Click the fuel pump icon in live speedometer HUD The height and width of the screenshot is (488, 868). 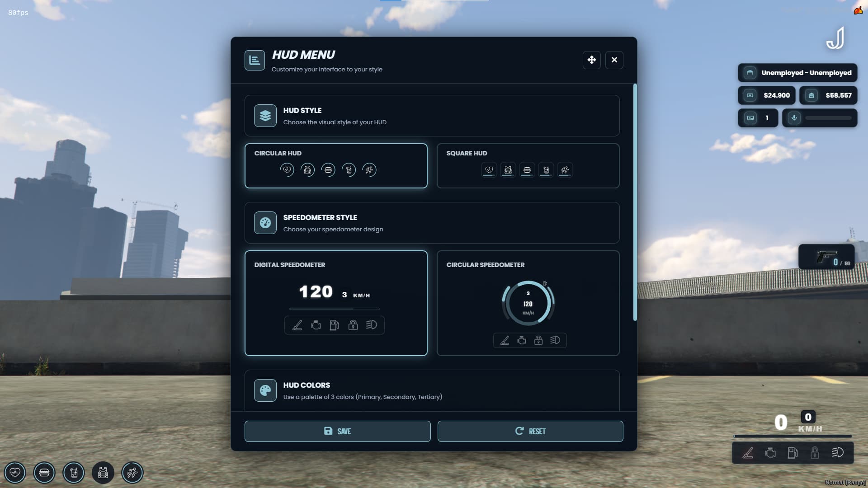pos(793,453)
